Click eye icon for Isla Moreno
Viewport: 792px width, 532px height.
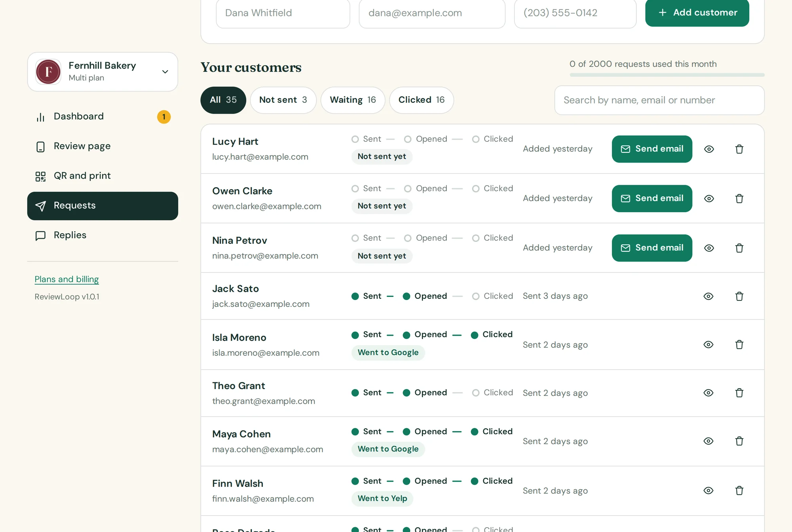[x=708, y=345]
